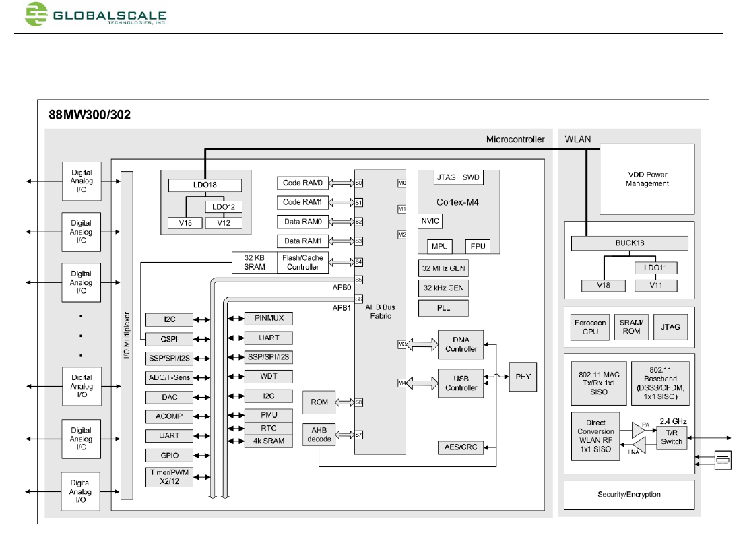Click the LDO18 block
The width and height of the screenshot is (745, 560).
[x=205, y=185]
